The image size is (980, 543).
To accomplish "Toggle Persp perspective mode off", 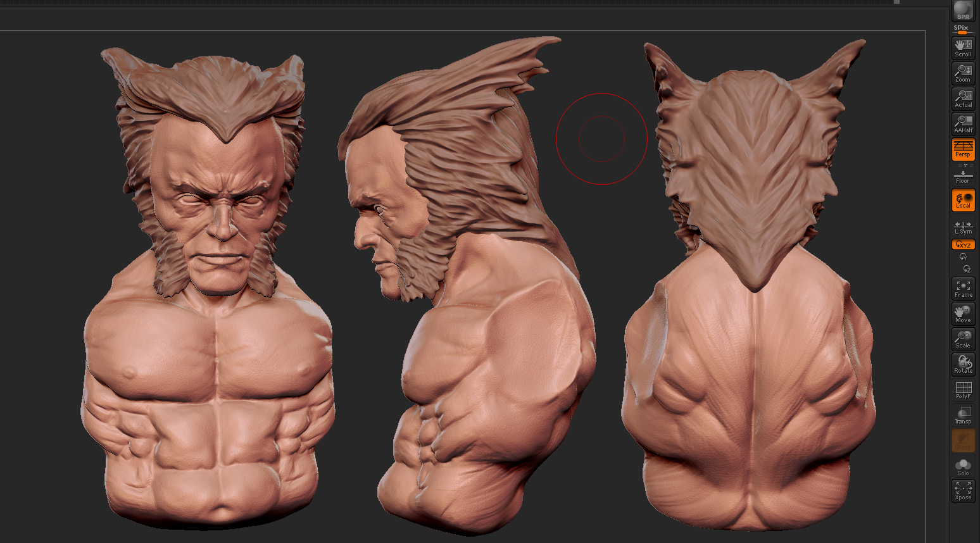I will 963,149.
